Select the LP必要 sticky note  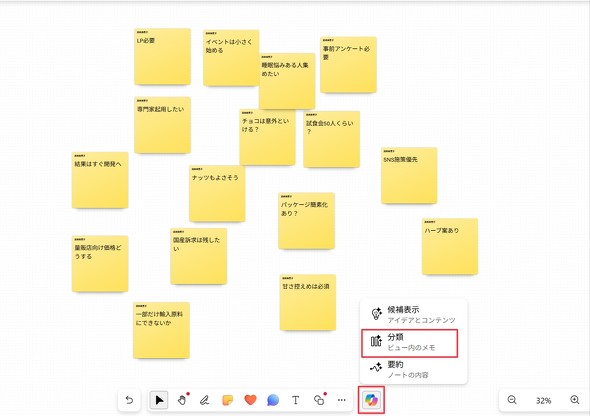pyautogui.click(x=163, y=56)
